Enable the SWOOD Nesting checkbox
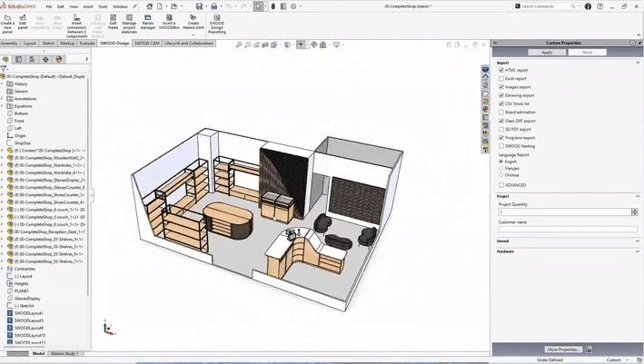 coord(501,146)
